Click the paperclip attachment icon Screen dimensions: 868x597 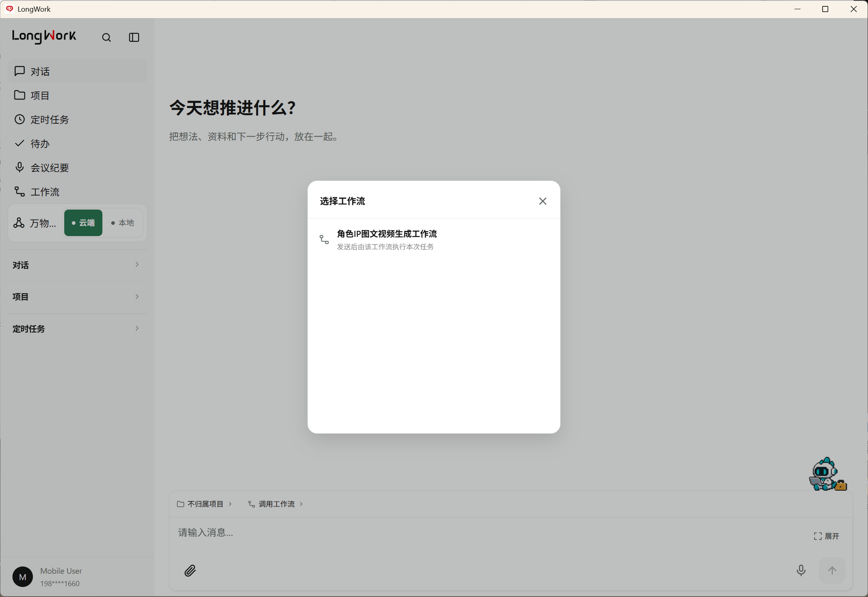190,571
